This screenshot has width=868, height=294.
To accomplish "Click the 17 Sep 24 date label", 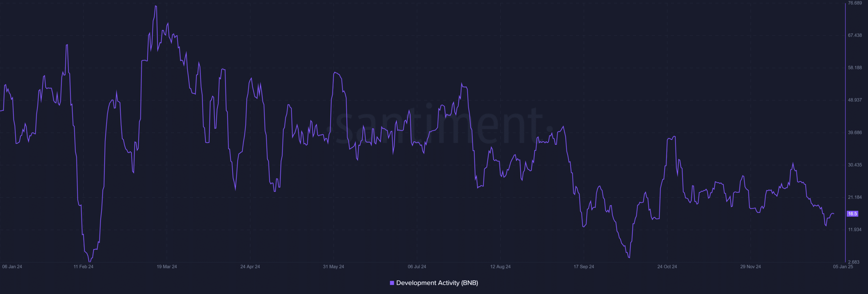I will [584, 267].
